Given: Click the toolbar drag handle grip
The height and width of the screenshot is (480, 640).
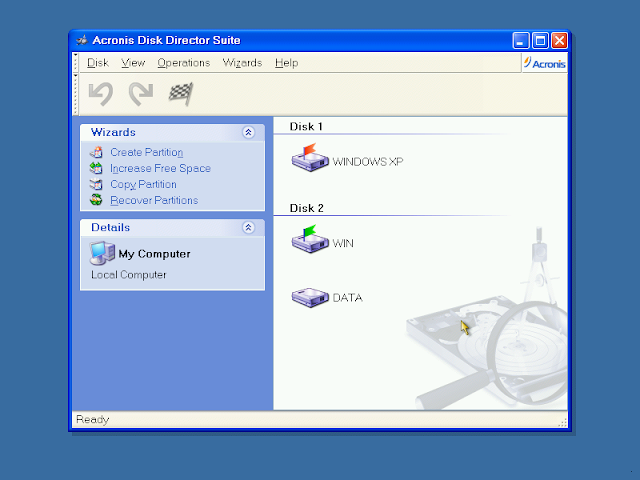Looking at the screenshot, I should pos(76,94).
